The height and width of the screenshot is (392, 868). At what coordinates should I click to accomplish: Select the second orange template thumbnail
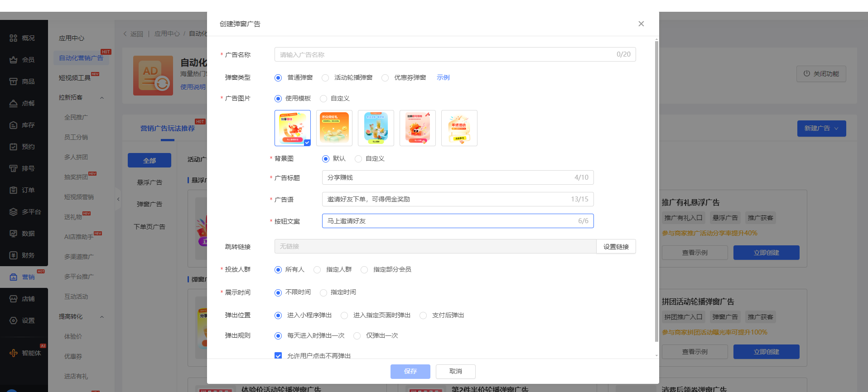[x=334, y=128]
